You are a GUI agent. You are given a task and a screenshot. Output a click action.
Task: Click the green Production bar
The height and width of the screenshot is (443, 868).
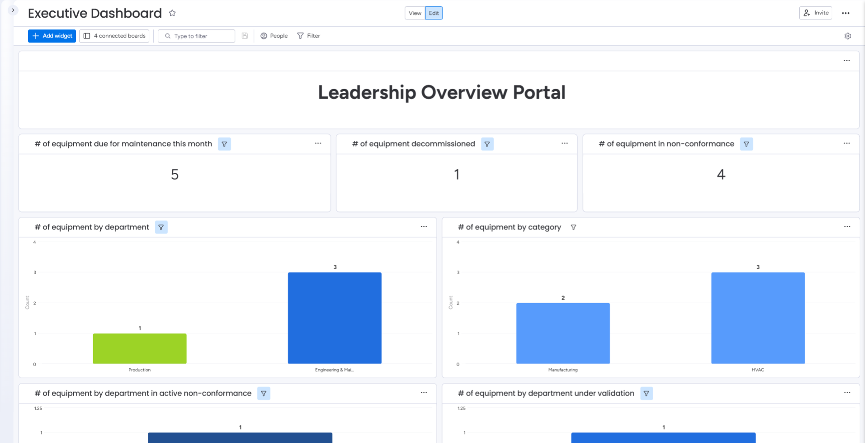pos(140,348)
